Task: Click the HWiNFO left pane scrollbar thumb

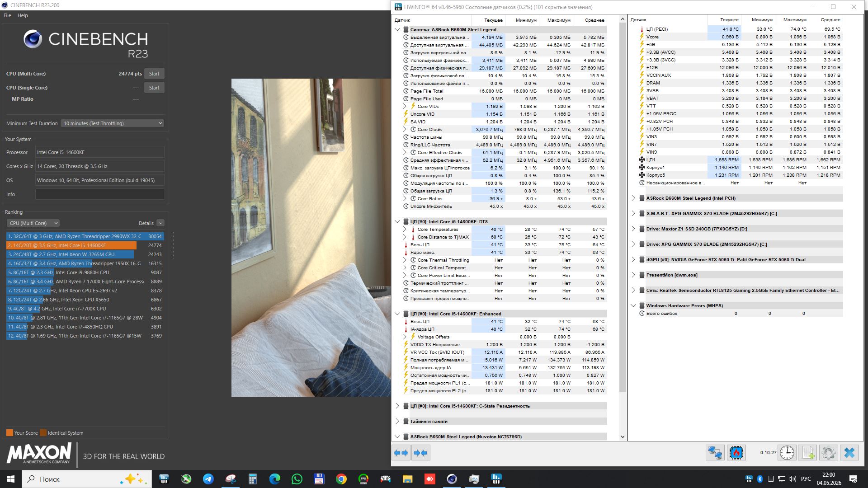Action: [623, 207]
